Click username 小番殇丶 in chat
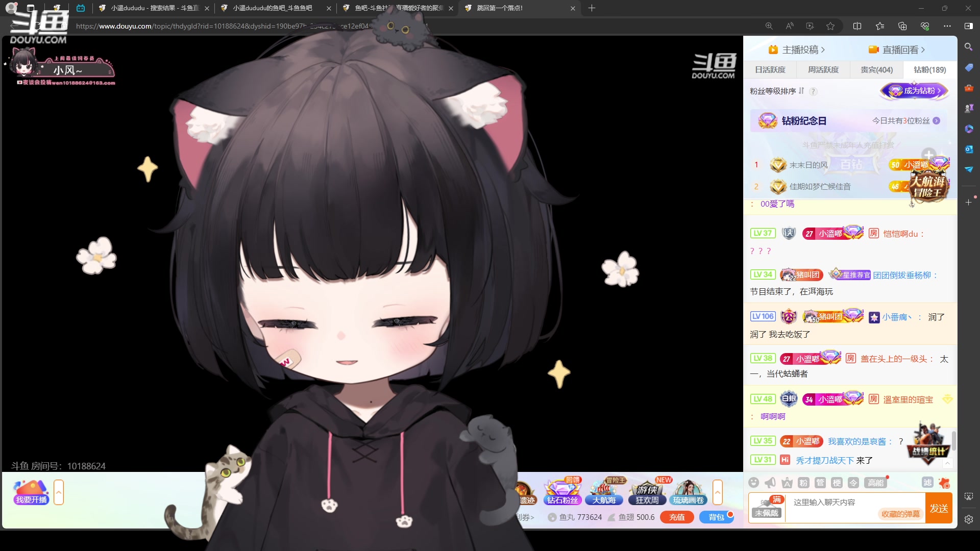 click(897, 317)
